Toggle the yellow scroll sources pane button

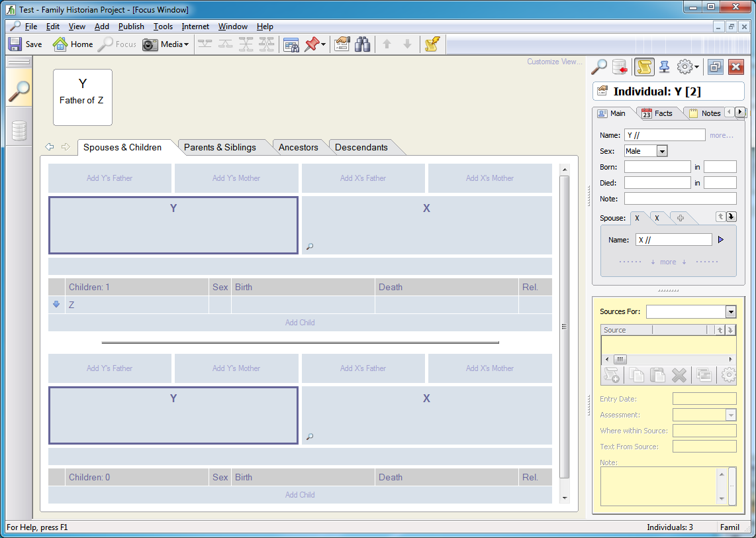pos(643,66)
